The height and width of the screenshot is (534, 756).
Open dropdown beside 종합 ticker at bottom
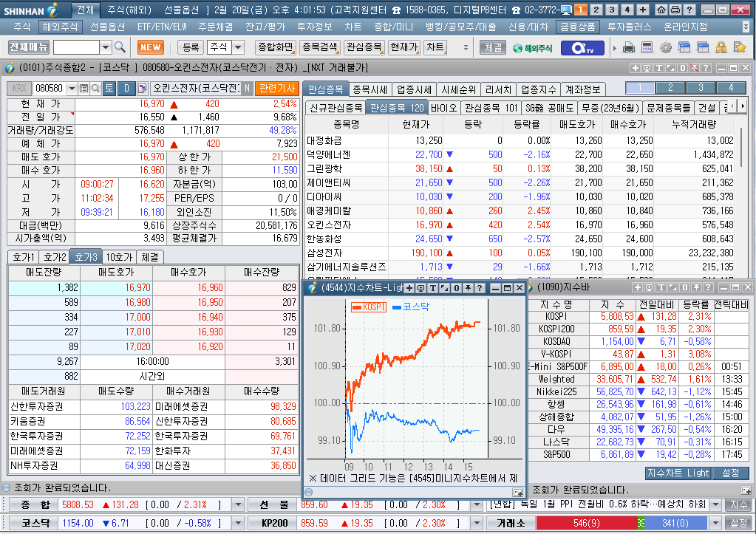238,504
